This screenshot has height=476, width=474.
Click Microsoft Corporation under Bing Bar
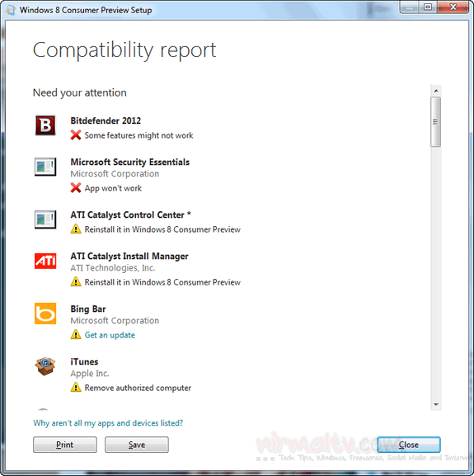(x=115, y=321)
